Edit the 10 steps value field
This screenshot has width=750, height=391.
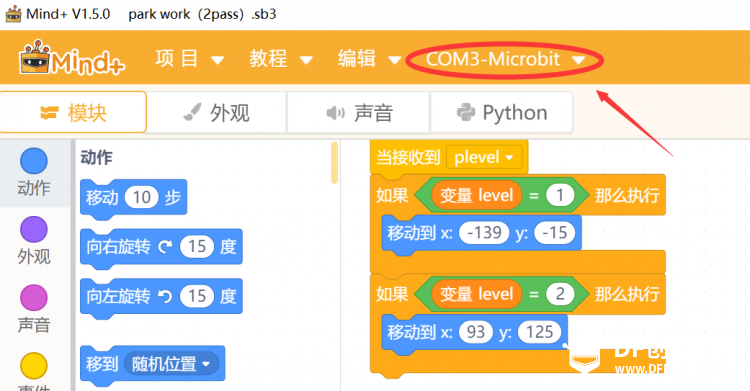tap(142, 197)
